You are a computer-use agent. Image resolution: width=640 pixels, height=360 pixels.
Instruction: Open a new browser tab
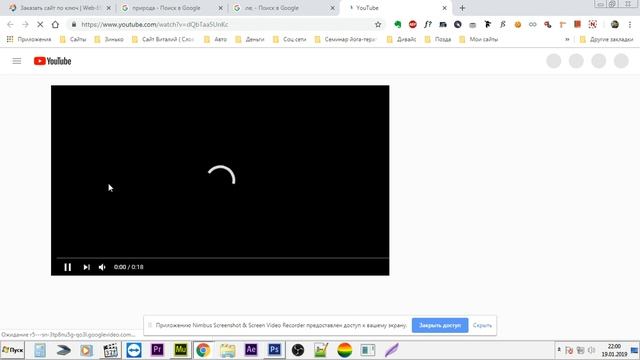pyautogui.click(x=462, y=8)
